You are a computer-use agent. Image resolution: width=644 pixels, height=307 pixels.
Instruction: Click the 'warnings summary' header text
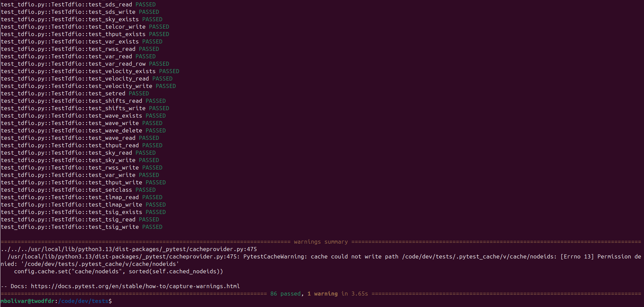tap(320, 242)
